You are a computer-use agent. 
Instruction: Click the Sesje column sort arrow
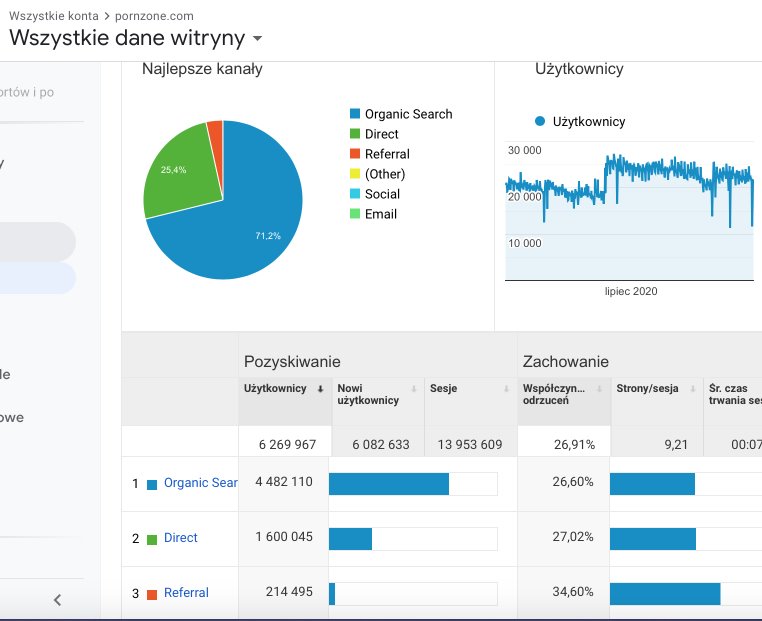click(x=506, y=389)
